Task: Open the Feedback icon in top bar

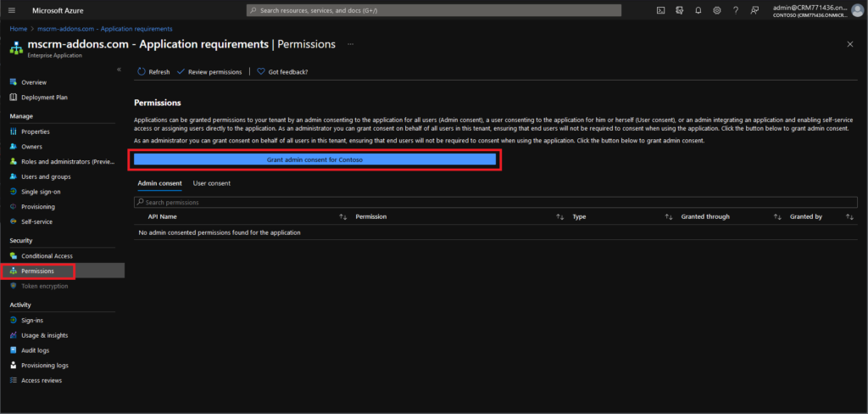Action: pos(754,10)
